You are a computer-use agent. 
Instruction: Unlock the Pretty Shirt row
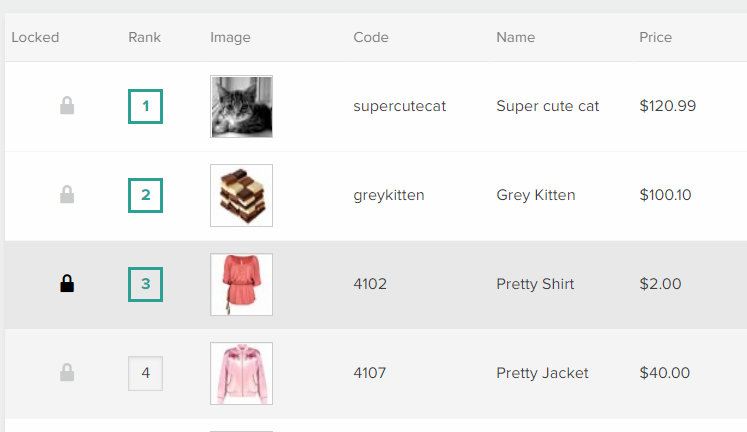(x=67, y=283)
